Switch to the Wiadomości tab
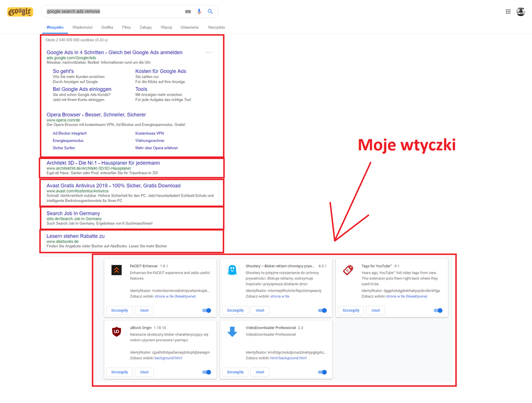 [x=82, y=28]
